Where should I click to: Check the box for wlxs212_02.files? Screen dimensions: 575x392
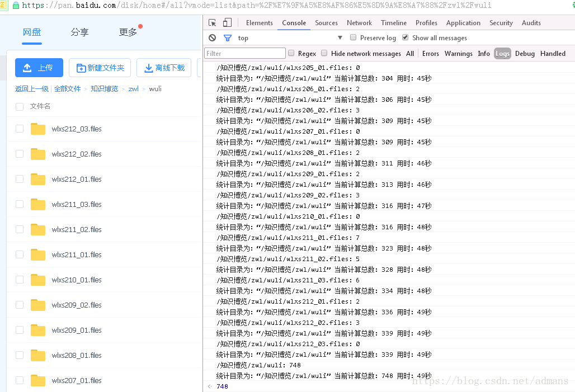[x=20, y=154]
